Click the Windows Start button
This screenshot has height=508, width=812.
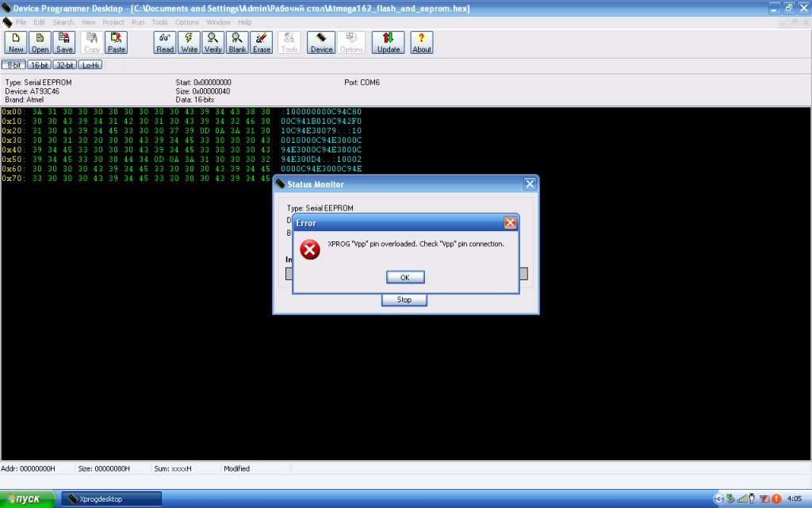(27, 498)
